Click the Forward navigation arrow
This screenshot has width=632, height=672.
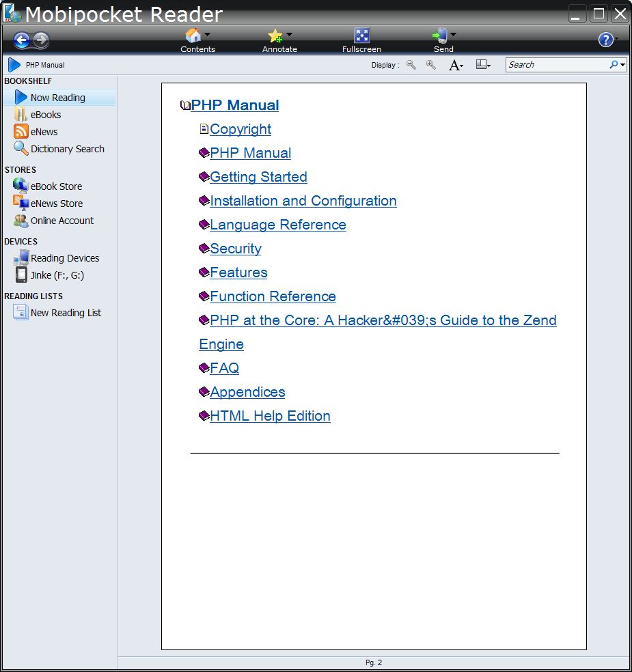(41, 41)
